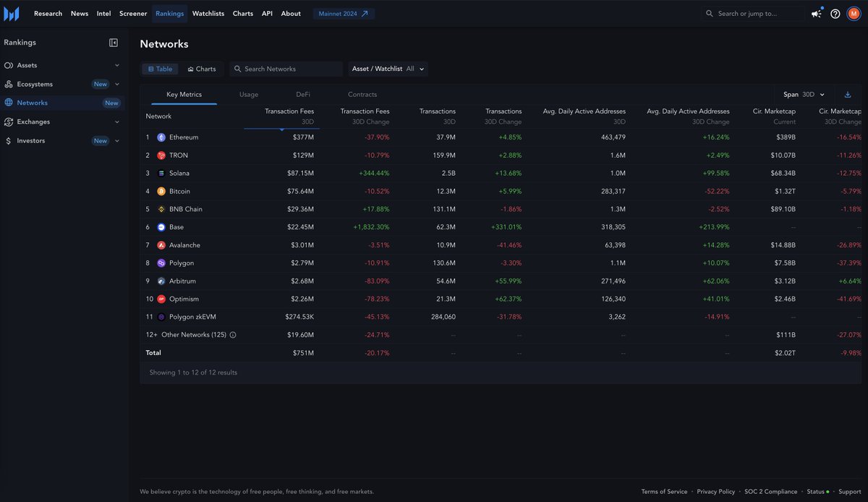The width and height of the screenshot is (868, 502).
Task: Click the Ethereum network icon
Action: coord(161,137)
